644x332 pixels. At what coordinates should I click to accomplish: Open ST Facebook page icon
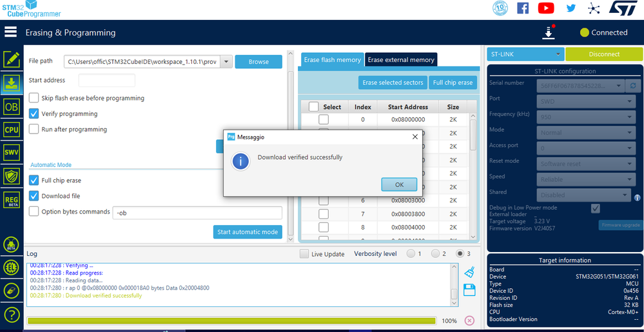(522, 8)
